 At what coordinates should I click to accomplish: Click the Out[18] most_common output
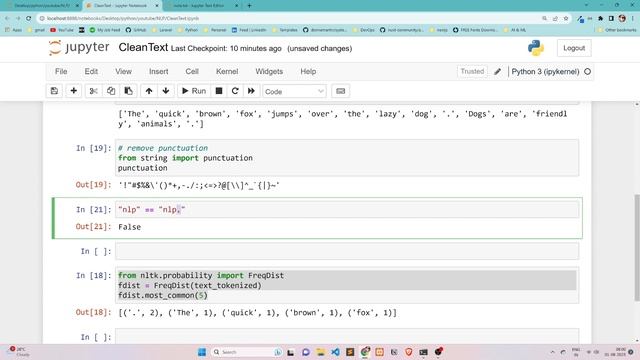(257, 313)
